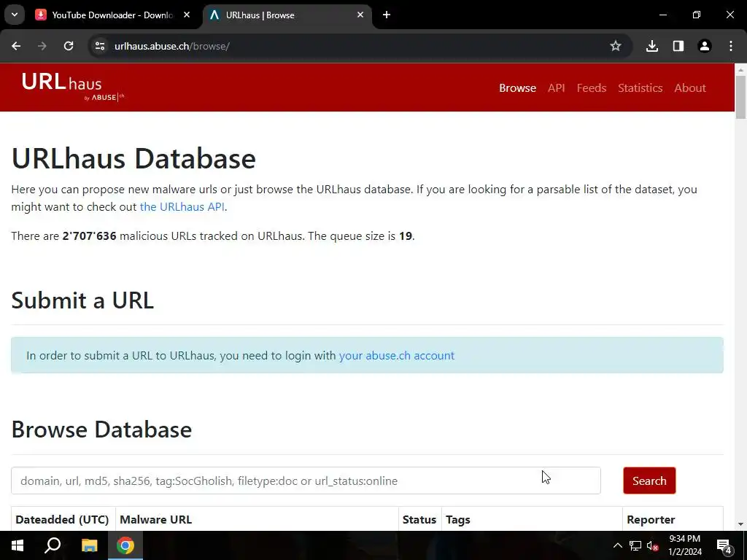Follow the URLhaus API link
747x560 pixels.
[182, 206]
